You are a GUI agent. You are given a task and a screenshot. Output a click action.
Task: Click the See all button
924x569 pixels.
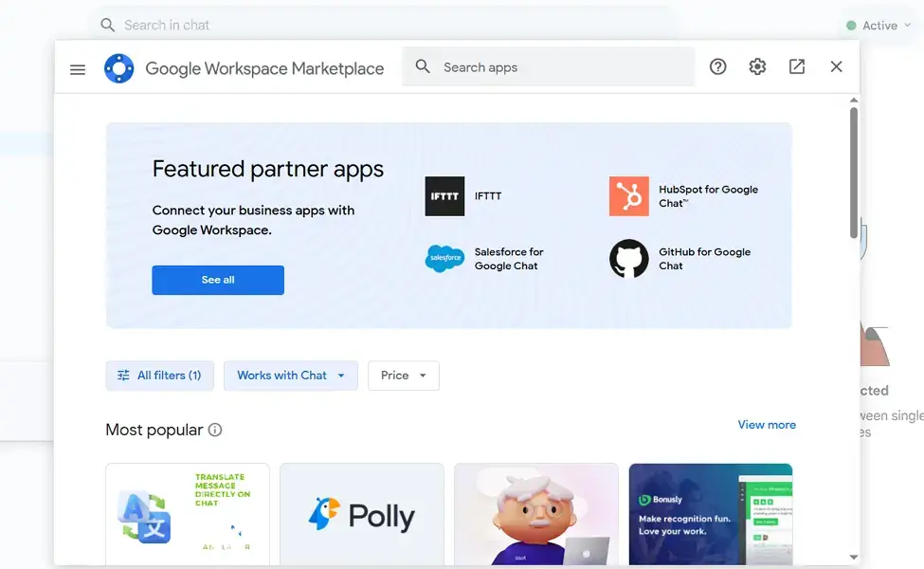(218, 280)
